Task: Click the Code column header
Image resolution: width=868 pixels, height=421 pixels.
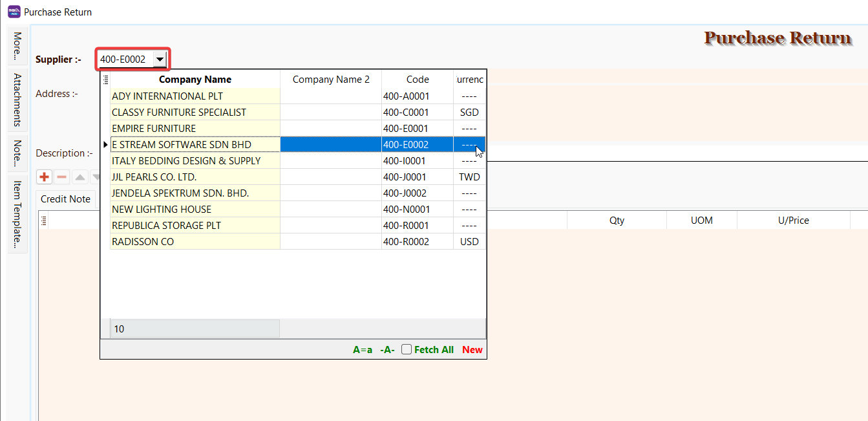Action: tap(418, 80)
